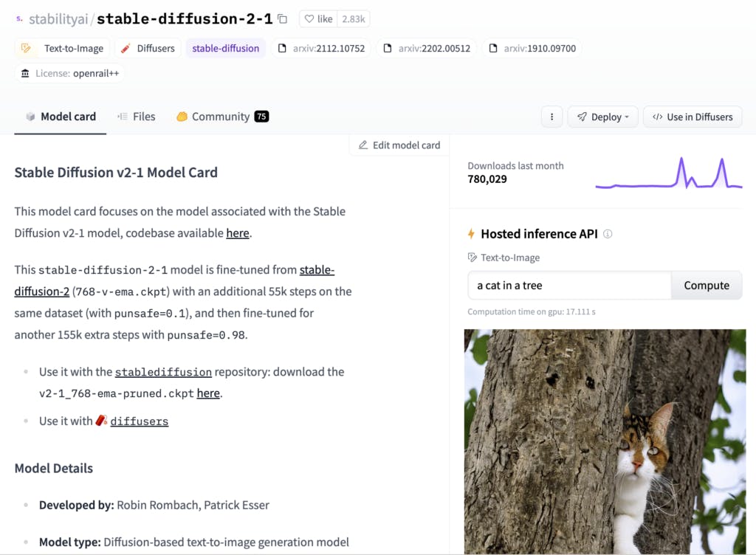Open the arxiv:2112.10752 paper tag

[x=321, y=48]
